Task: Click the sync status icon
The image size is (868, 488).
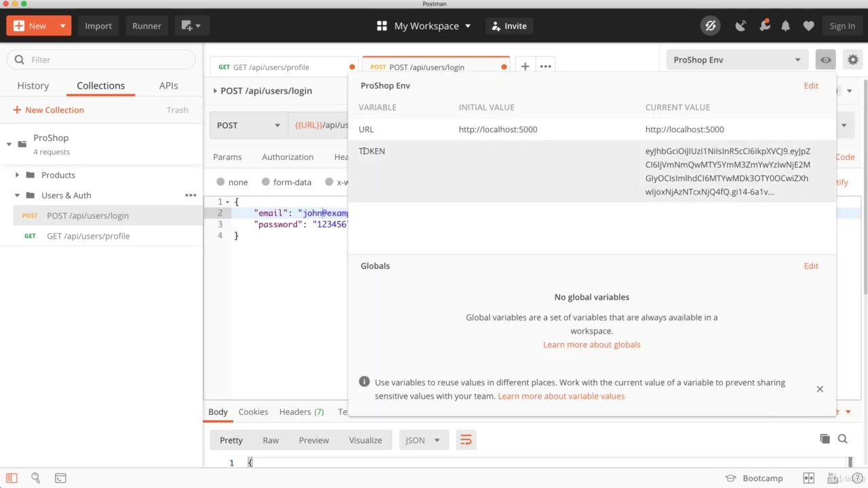Action: tap(710, 26)
